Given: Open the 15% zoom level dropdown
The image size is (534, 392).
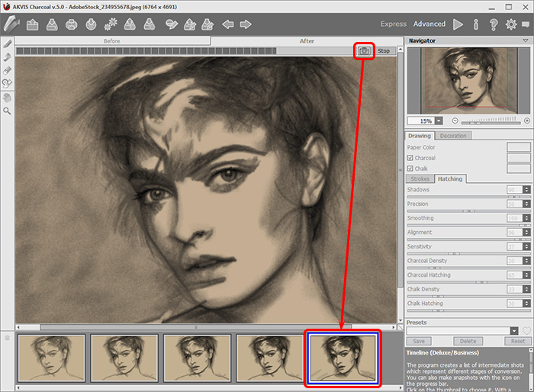Looking at the screenshot, I should point(439,121).
